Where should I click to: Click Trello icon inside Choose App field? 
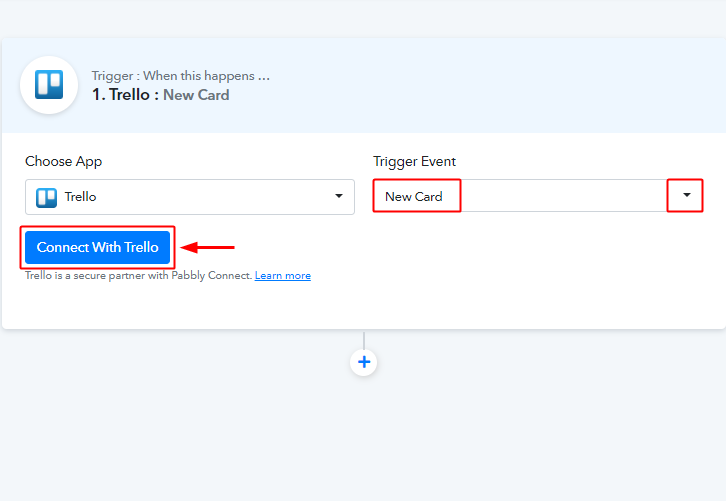coord(46,197)
